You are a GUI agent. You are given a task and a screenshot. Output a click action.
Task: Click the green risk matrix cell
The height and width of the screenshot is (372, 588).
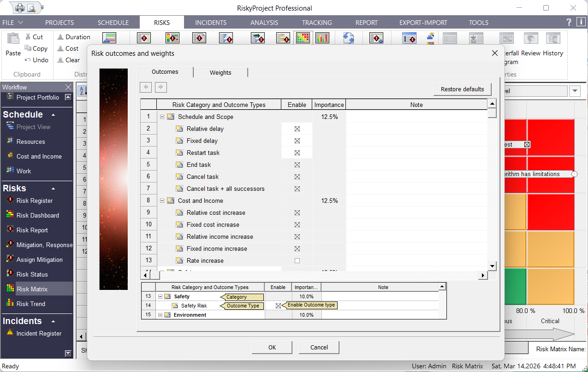pyautogui.click(x=516, y=286)
